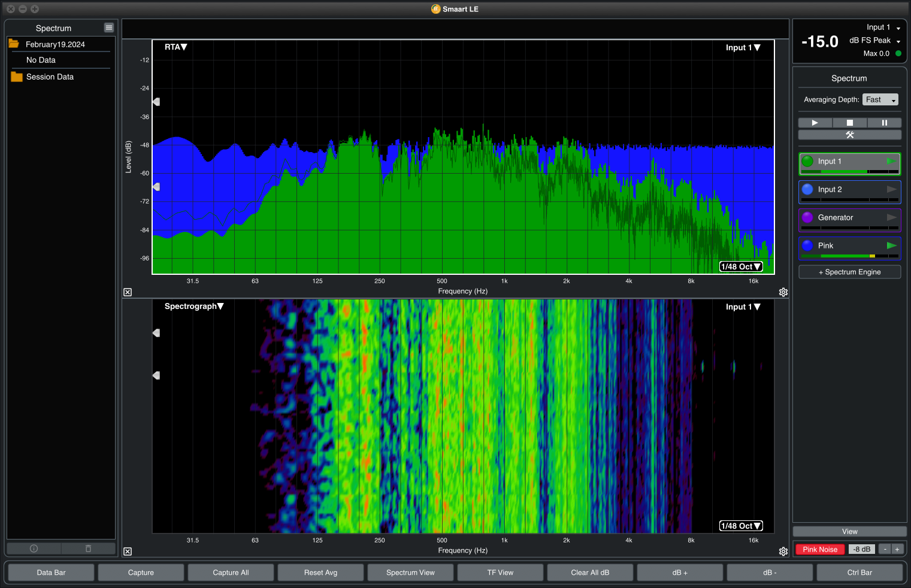Select the No Data entry
The width and height of the screenshot is (911, 588).
pos(41,60)
